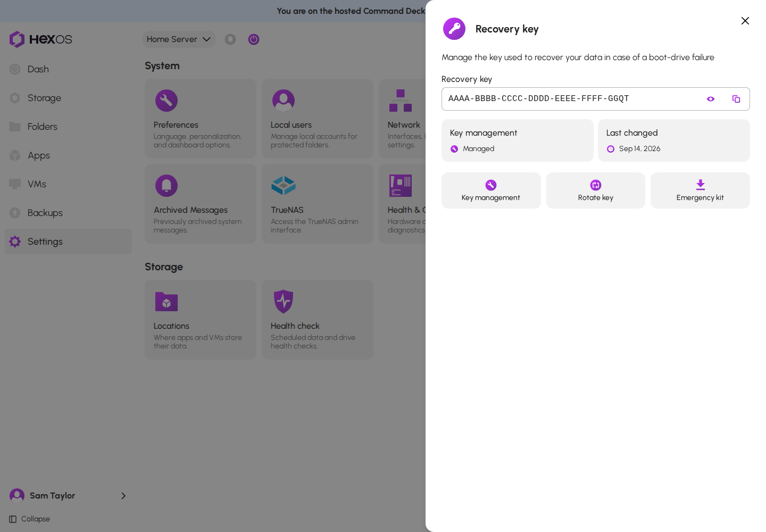Click the Folders folder icon
Screen dimensions: 766x532
(15, 127)
